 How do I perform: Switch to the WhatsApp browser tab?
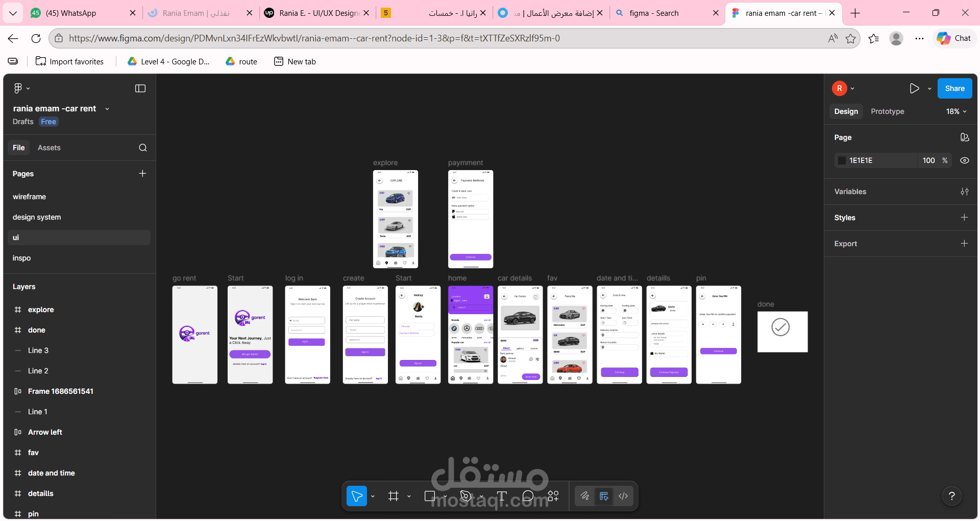82,13
